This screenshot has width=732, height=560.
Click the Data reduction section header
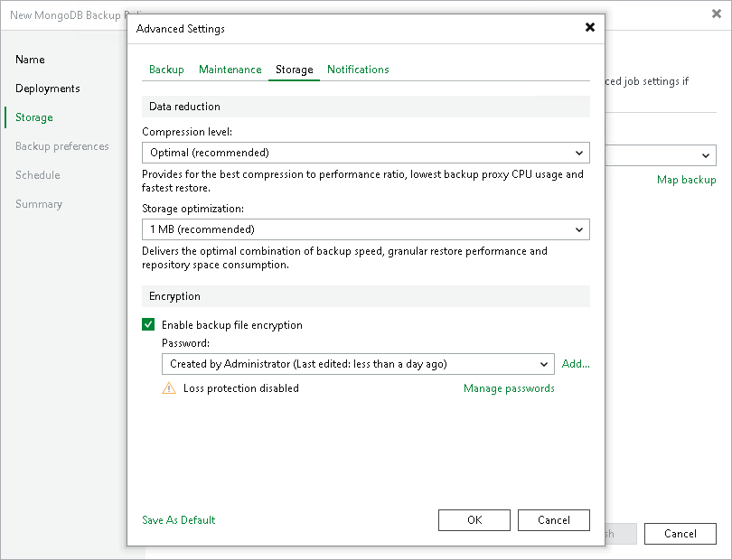click(x=365, y=107)
